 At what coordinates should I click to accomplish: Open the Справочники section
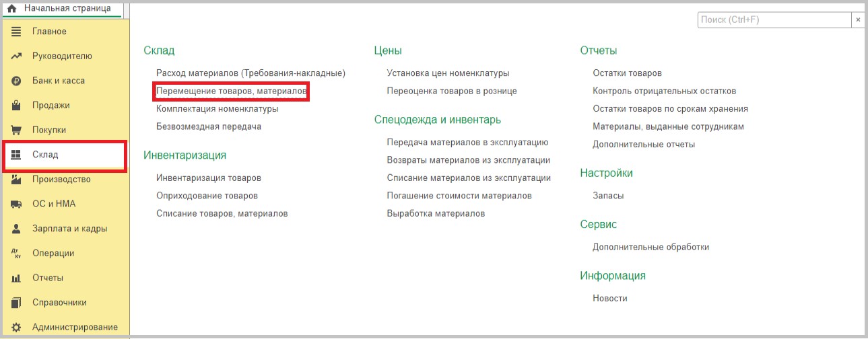tap(59, 303)
